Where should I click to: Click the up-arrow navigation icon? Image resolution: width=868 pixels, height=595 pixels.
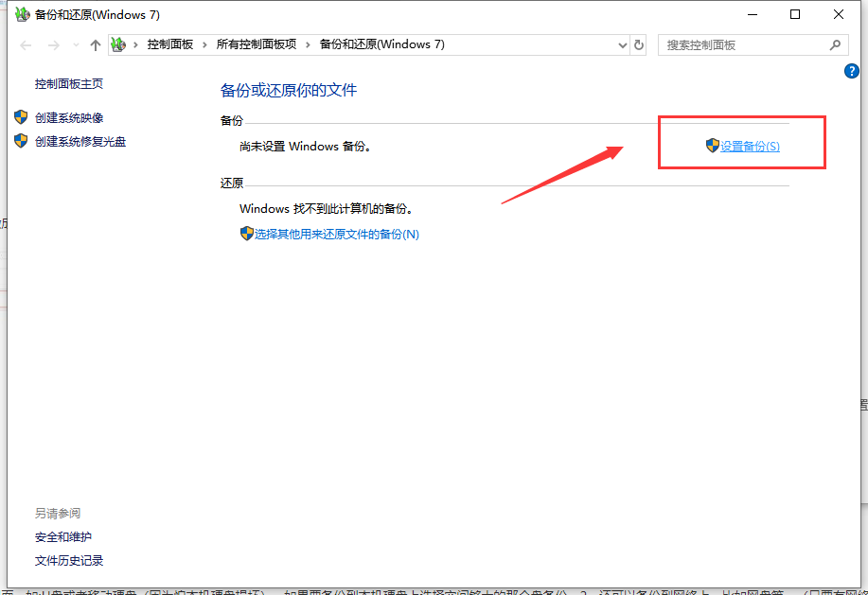96,44
